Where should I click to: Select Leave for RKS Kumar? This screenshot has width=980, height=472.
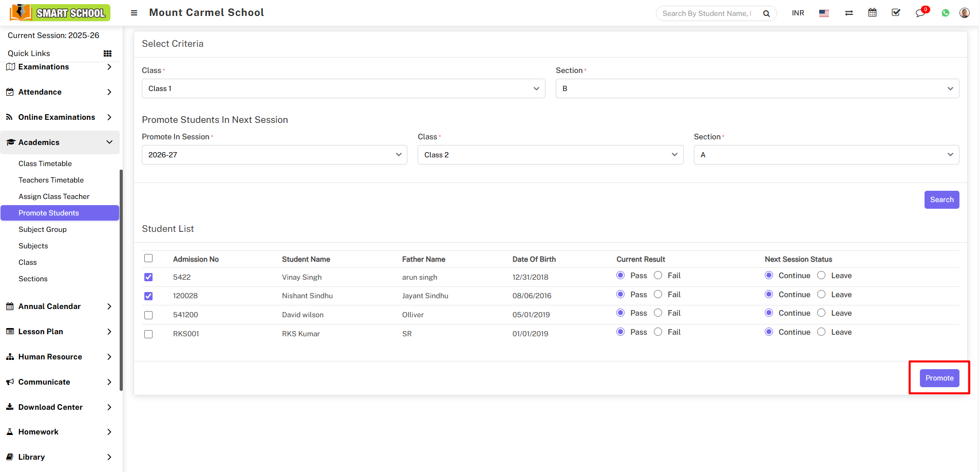[821, 332]
